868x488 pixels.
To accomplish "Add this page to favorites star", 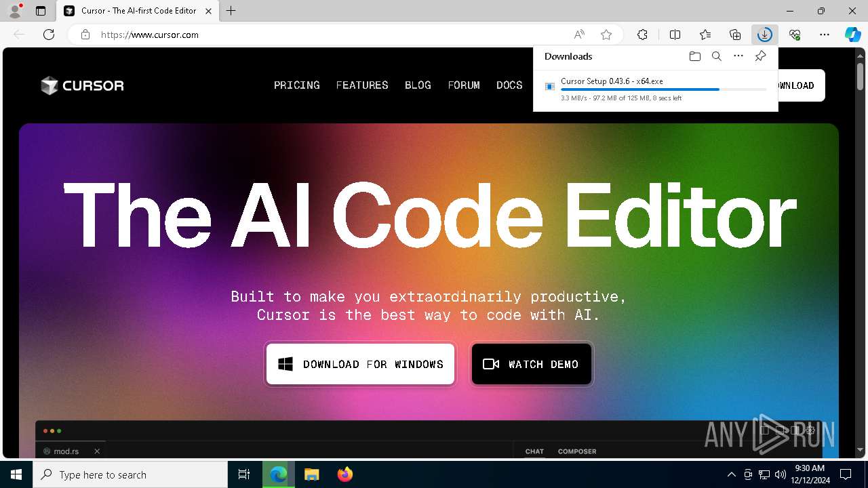I will 606,35.
